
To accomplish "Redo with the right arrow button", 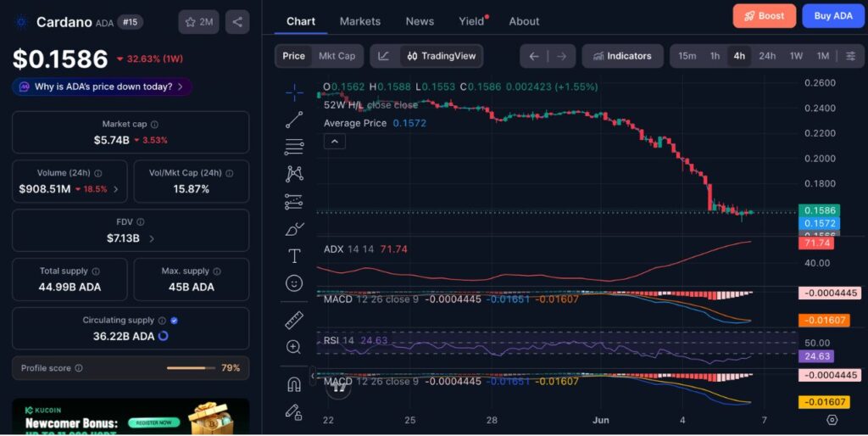I will tap(561, 56).
